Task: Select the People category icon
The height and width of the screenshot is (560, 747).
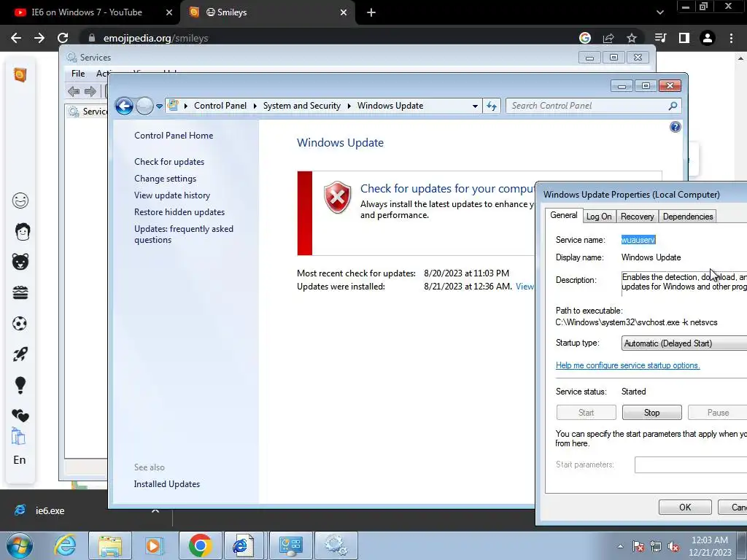Action: point(22,231)
